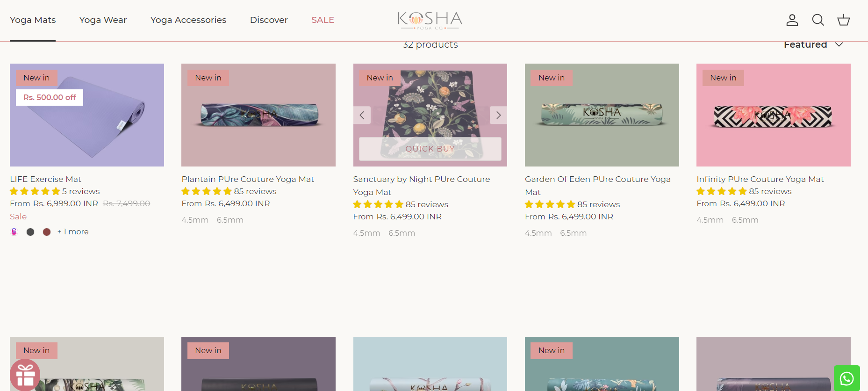
Task: Choose 6.5mm for Garden Of Eden mat
Action: click(x=573, y=233)
